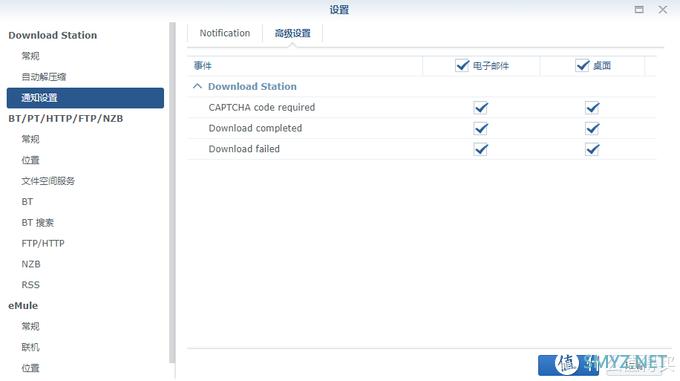Select the 通知设置 sidebar item
Viewport: 680px width, 381px height.
coord(85,98)
